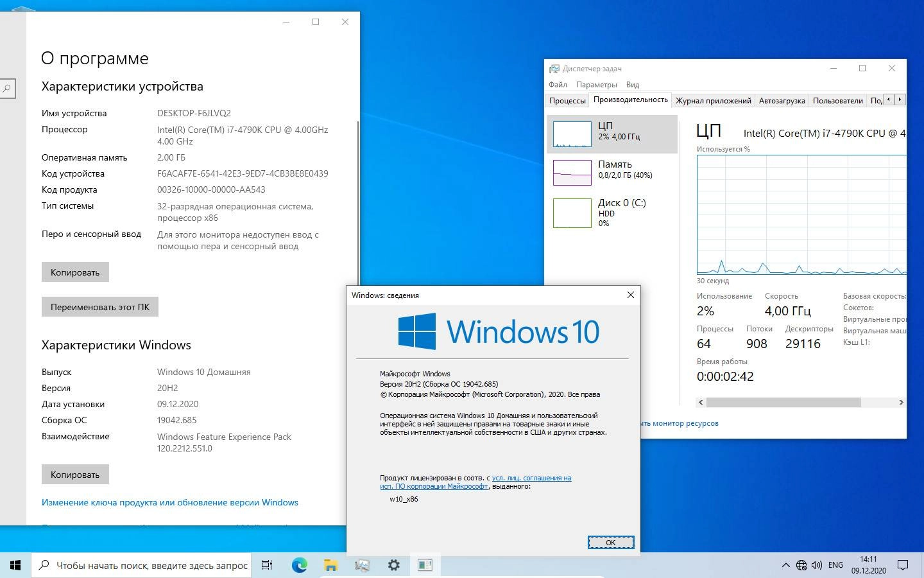Viewport: 924px width, 578px height.
Task: Click the taskbar clock and date
Action: (869, 565)
